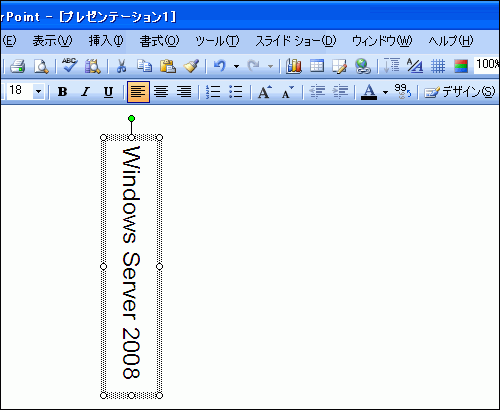Open Print Preview
This screenshot has width=500, height=410.
coord(41,66)
